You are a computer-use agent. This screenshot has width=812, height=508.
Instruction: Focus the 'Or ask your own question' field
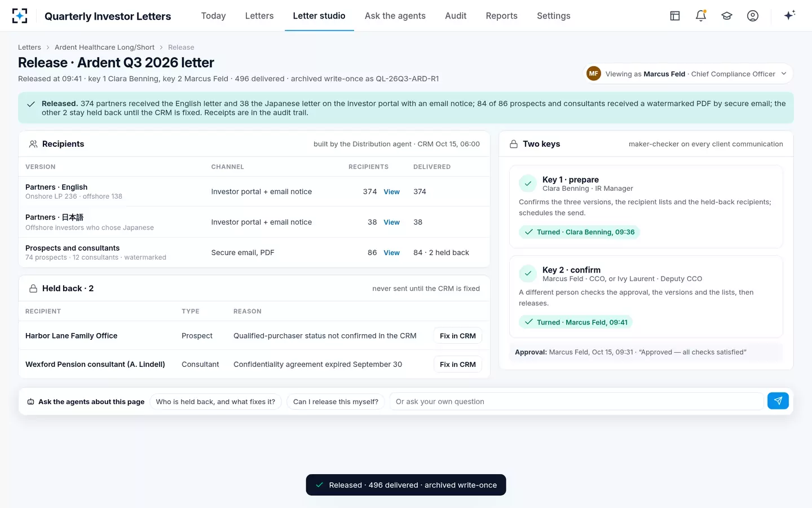point(576,402)
